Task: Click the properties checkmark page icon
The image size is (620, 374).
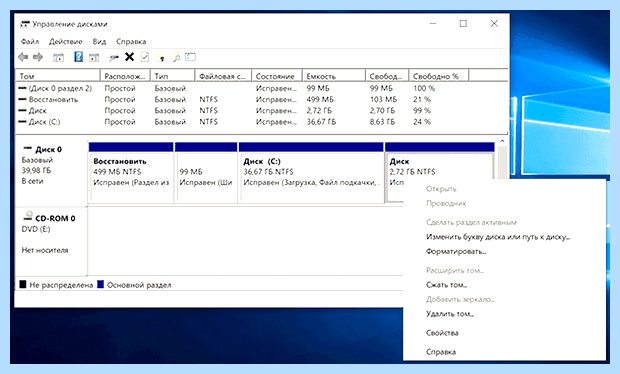Action: 145,57
